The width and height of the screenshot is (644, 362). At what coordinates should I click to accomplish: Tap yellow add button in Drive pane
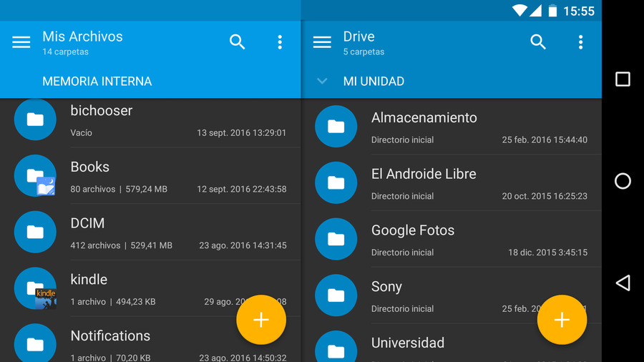pos(562,320)
